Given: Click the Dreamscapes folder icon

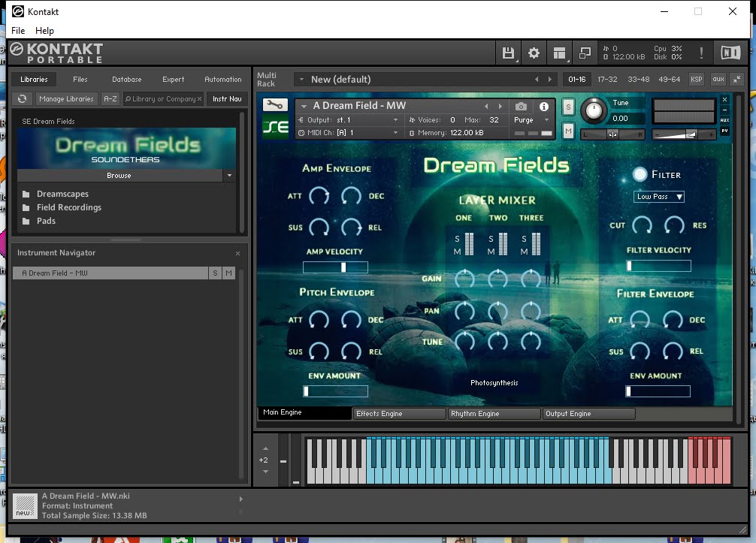Looking at the screenshot, I should tap(26, 195).
